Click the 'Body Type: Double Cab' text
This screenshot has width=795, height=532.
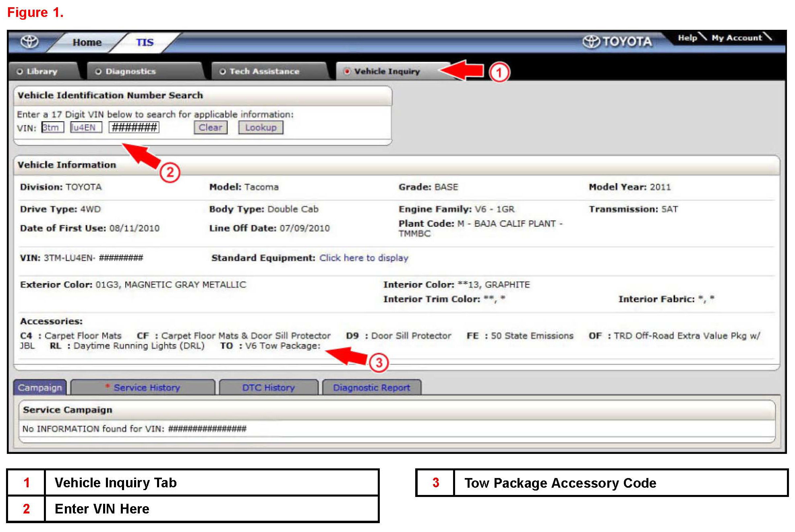pyautogui.click(x=264, y=209)
